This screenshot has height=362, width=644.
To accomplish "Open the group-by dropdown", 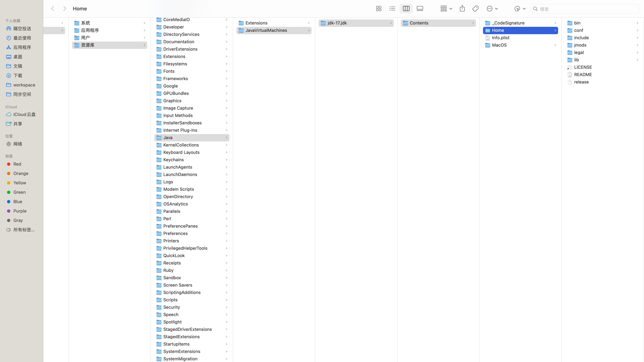I will [x=446, y=9].
